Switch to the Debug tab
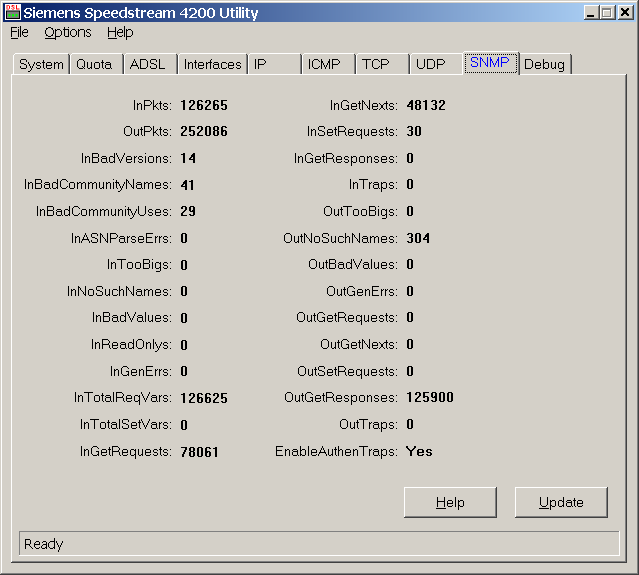 (545, 64)
